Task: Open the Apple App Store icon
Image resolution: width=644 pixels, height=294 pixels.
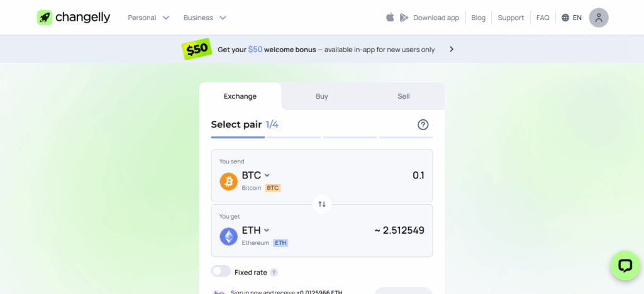Action: click(x=390, y=18)
